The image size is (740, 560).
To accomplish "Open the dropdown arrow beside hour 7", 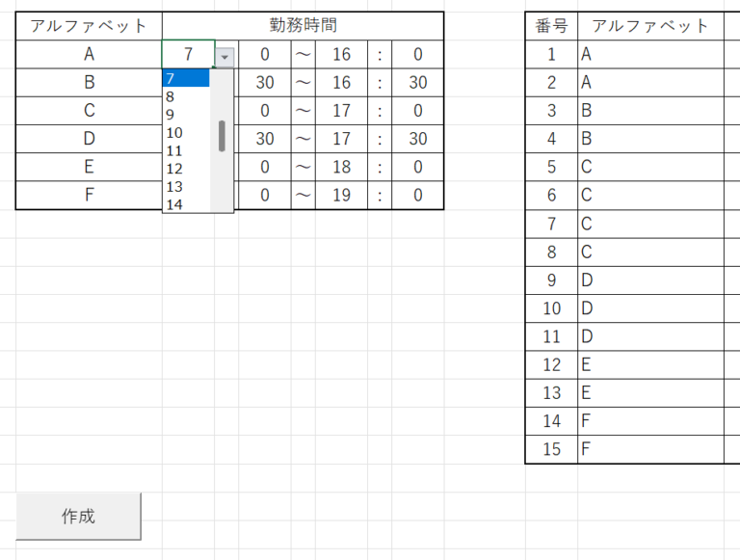I will tap(225, 57).
